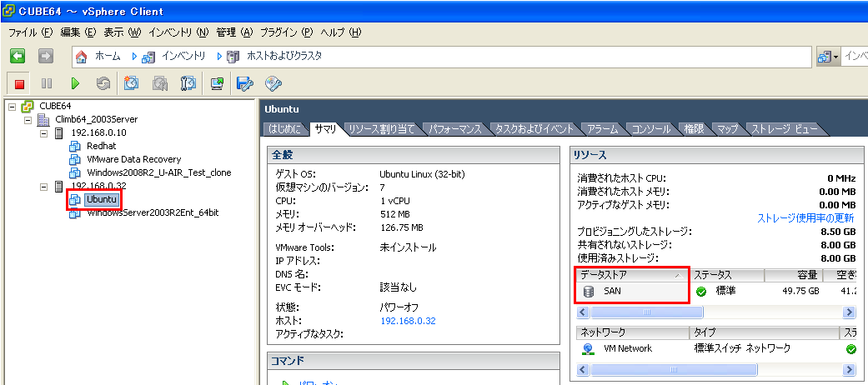Click the network list scroll left arrow
This screenshot has height=385, width=868.
pyautogui.click(x=583, y=369)
